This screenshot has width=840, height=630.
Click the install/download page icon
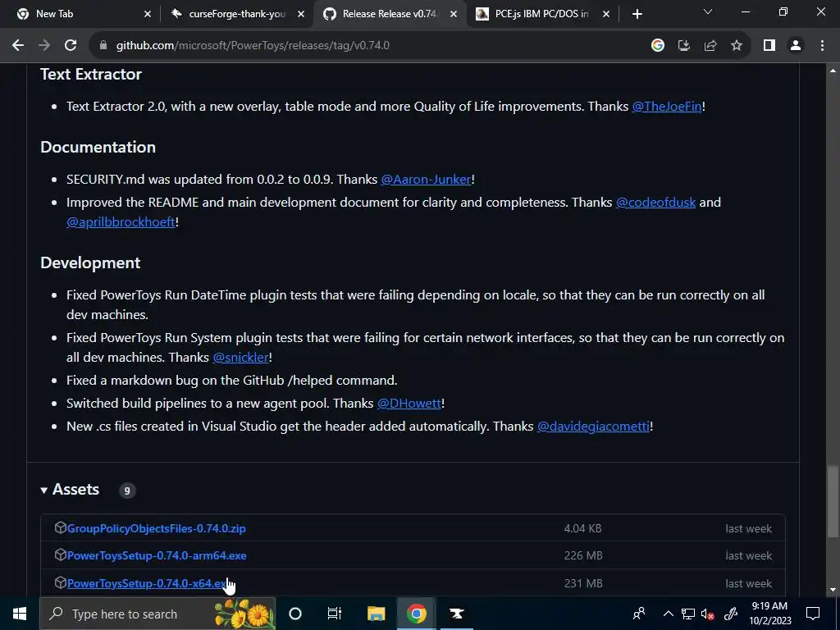683,46
